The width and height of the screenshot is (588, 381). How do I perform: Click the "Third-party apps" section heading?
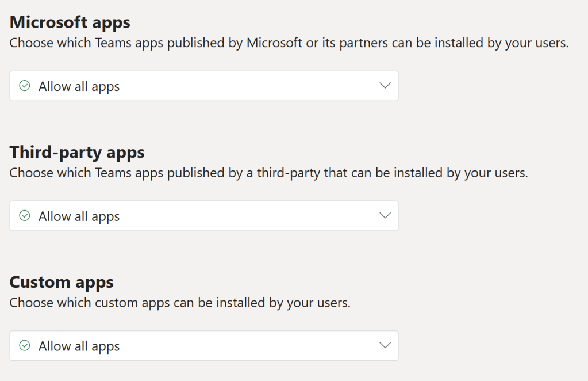(77, 152)
